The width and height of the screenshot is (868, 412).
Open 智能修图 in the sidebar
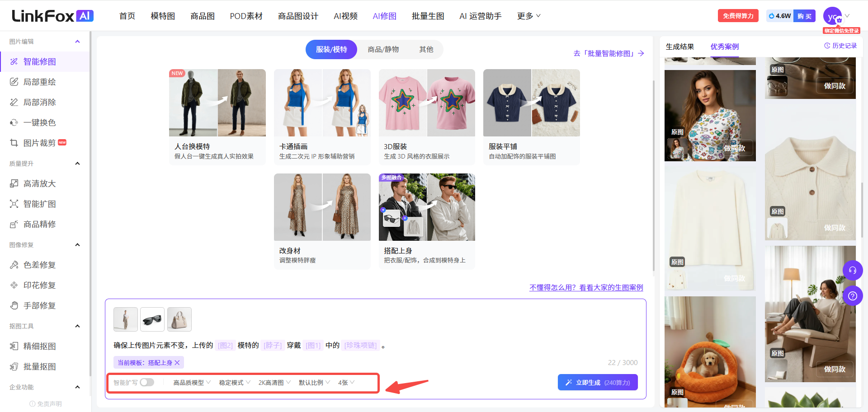(45, 61)
